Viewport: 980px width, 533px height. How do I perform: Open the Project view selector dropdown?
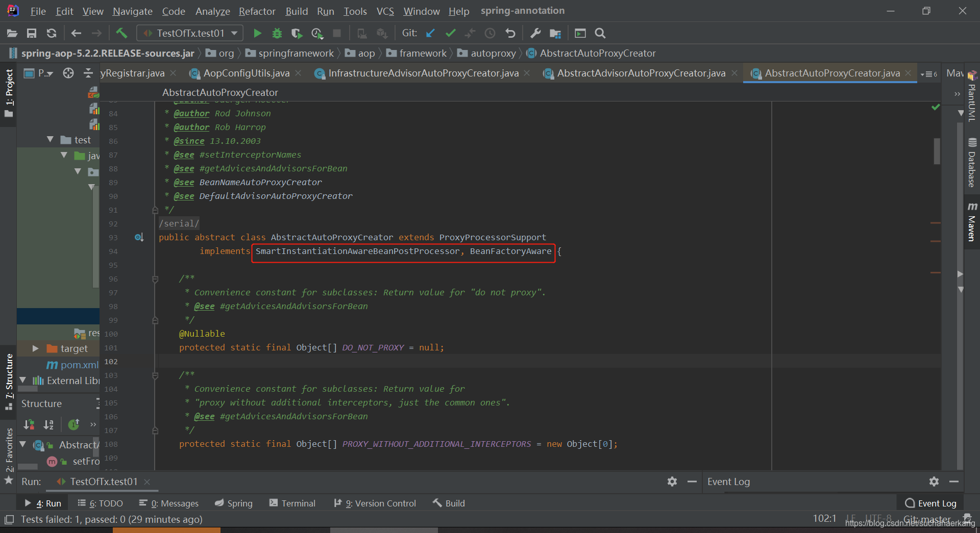click(x=39, y=73)
